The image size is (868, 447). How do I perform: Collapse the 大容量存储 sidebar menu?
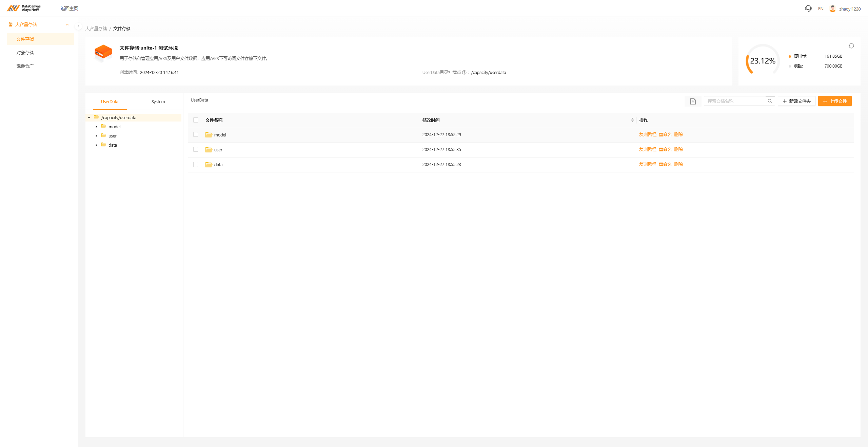tap(67, 24)
